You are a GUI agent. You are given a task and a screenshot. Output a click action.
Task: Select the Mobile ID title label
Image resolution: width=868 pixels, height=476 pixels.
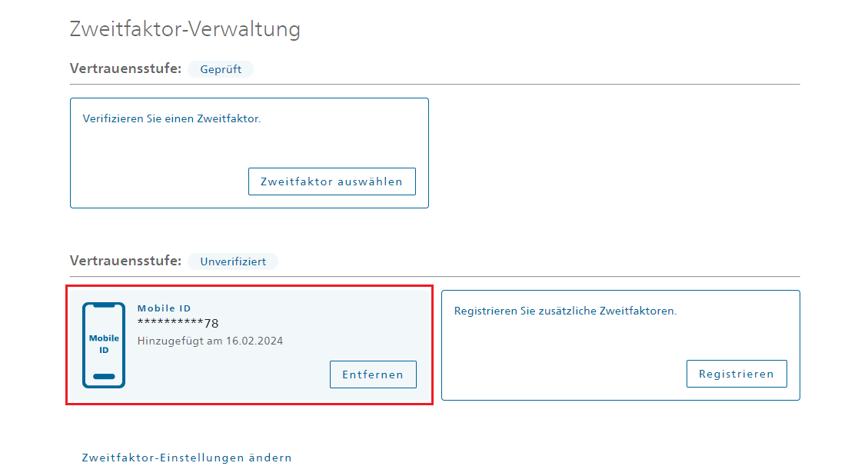click(x=164, y=308)
